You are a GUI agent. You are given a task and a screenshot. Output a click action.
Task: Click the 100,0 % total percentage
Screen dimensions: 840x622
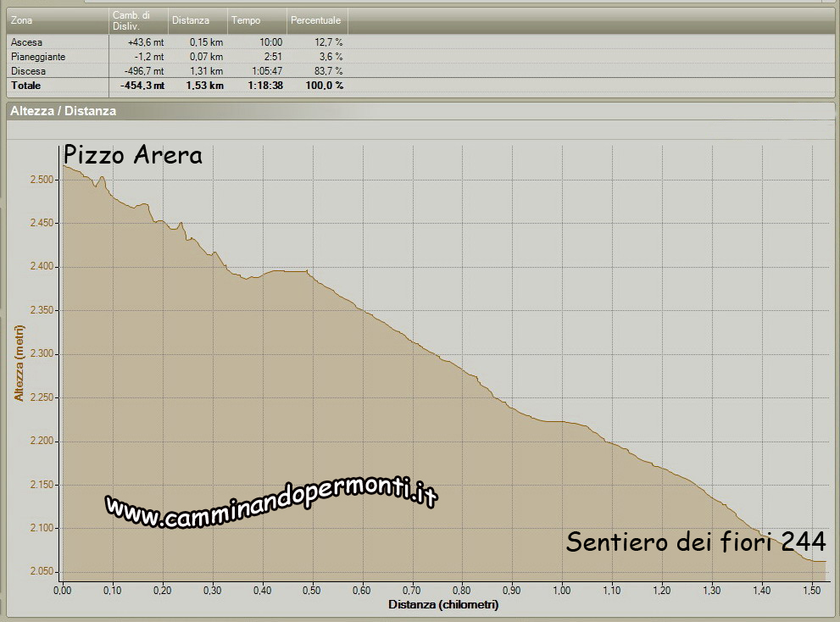[x=325, y=86]
